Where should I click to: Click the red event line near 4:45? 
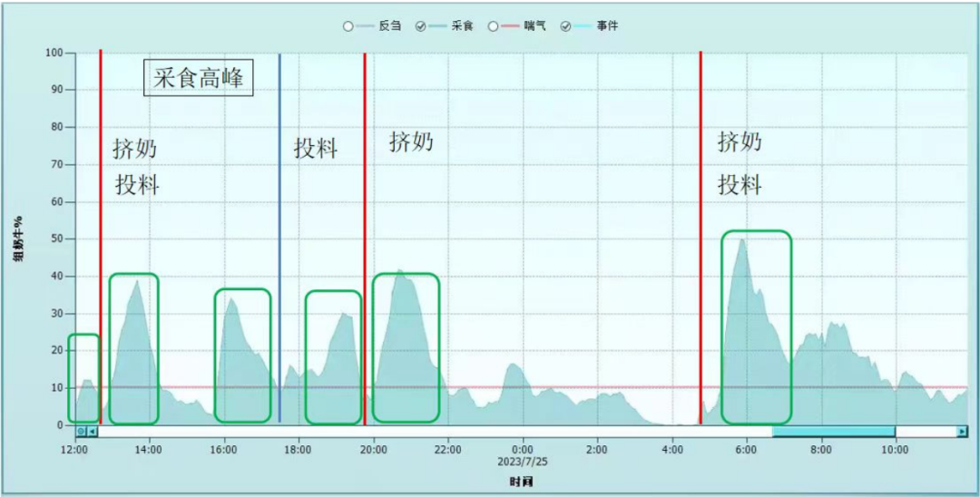pyautogui.click(x=701, y=238)
